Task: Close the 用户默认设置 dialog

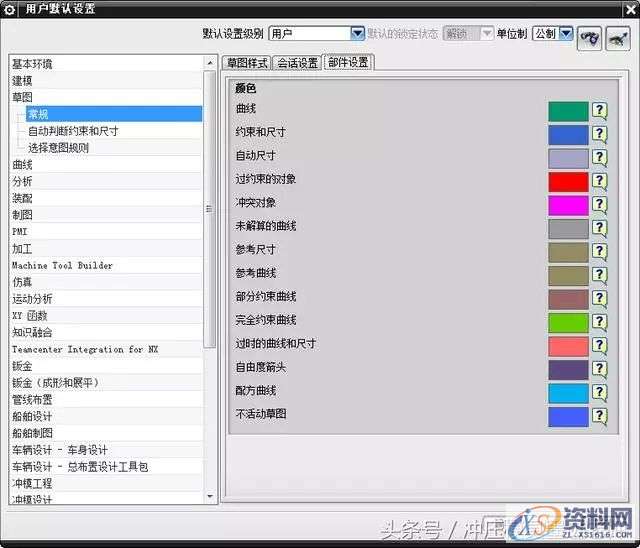Action: pos(631,9)
